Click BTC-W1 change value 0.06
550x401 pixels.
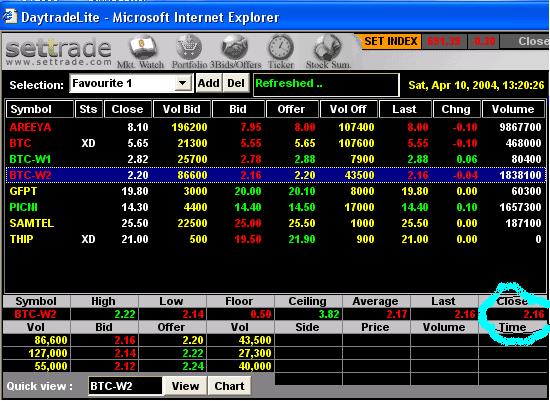(467, 159)
